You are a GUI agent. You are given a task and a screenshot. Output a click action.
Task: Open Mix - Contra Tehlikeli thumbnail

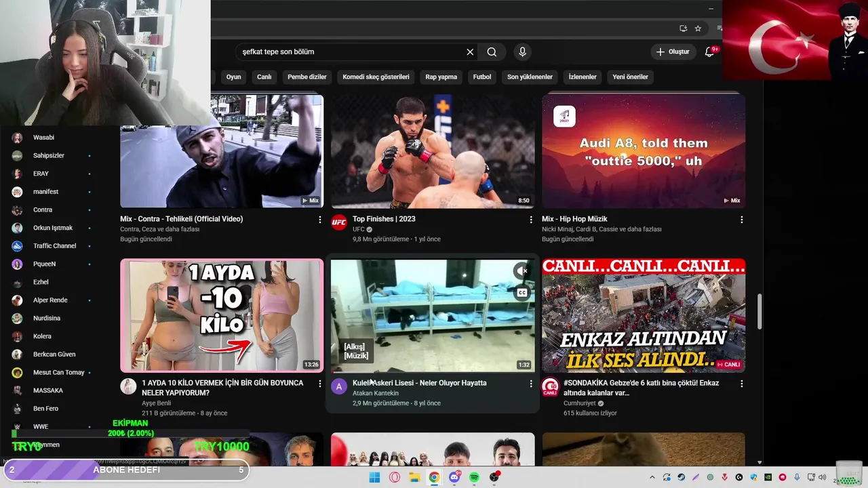(222, 150)
